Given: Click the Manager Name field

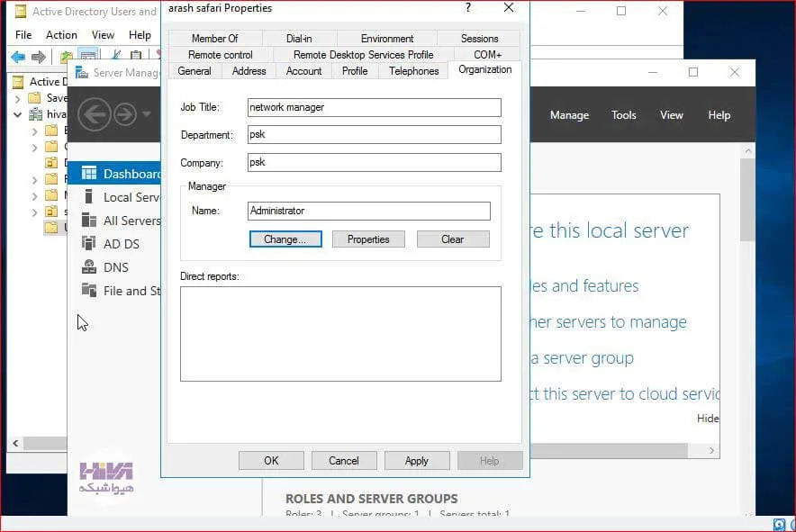Looking at the screenshot, I should tap(369, 211).
